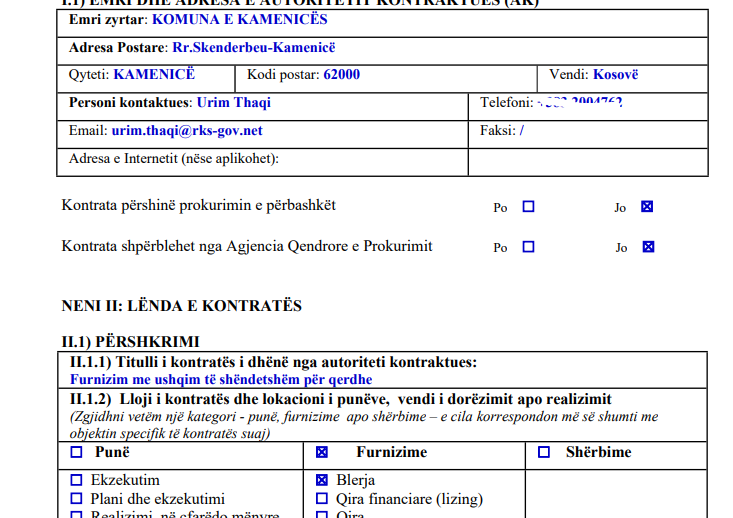Toggle the Furnizime contract type checkbox
Image resolution: width=733 pixels, height=518 pixels.
click(322, 452)
